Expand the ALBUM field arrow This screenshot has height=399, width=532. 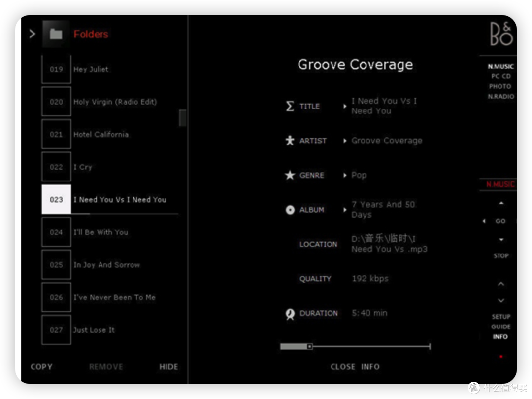[x=345, y=210]
